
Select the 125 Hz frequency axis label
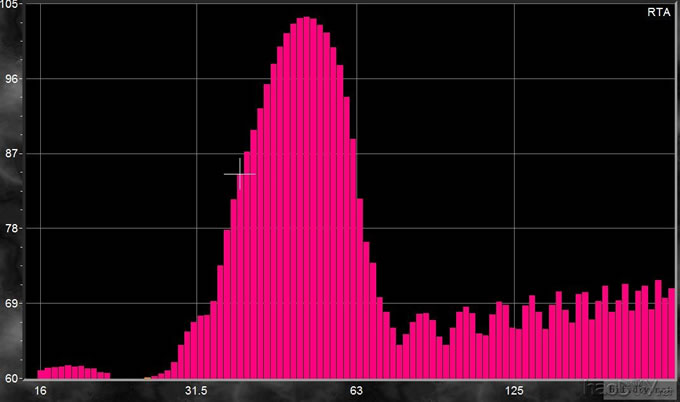tap(514, 390)
